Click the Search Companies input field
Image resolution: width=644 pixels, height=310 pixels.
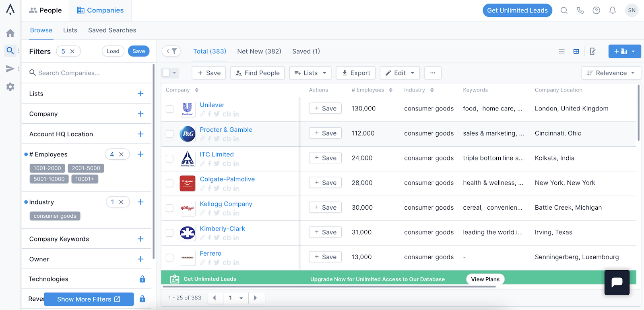[x=87, y=73]
